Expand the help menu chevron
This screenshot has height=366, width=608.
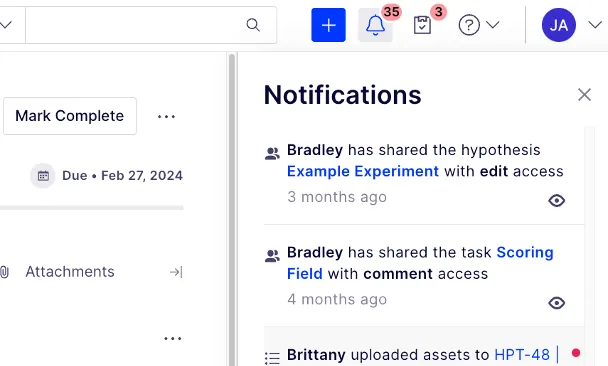[x=492, y=25]
